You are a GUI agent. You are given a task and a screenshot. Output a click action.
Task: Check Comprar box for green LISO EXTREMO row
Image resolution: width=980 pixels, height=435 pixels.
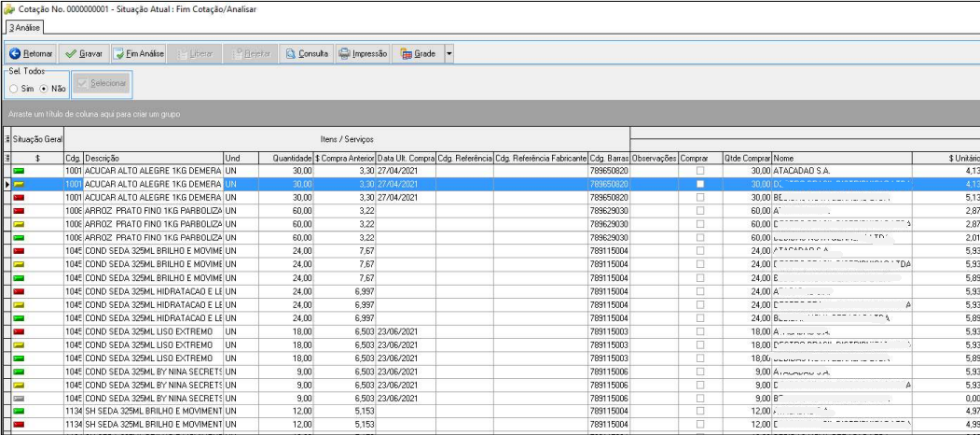(x=700, y=358)
